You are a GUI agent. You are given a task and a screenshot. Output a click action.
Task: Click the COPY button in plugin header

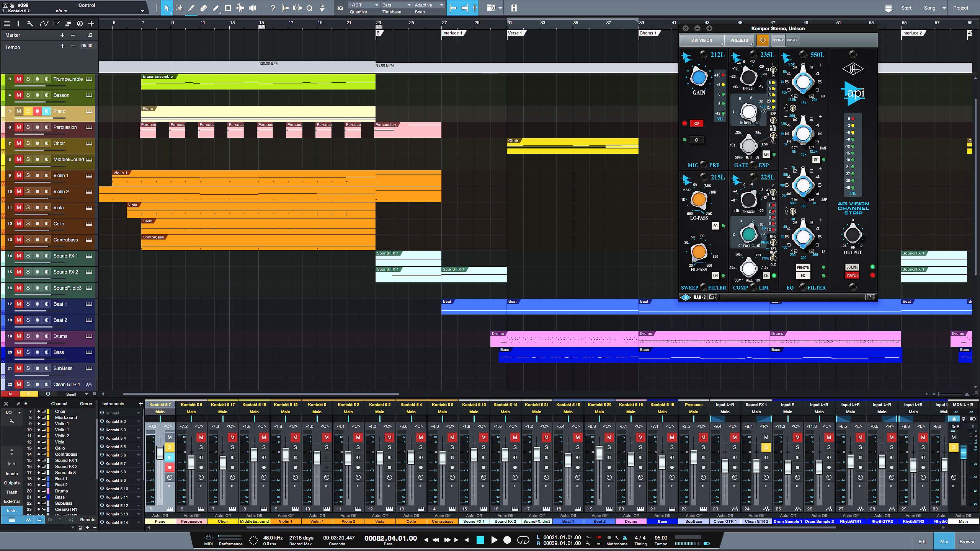pos(778,40)
